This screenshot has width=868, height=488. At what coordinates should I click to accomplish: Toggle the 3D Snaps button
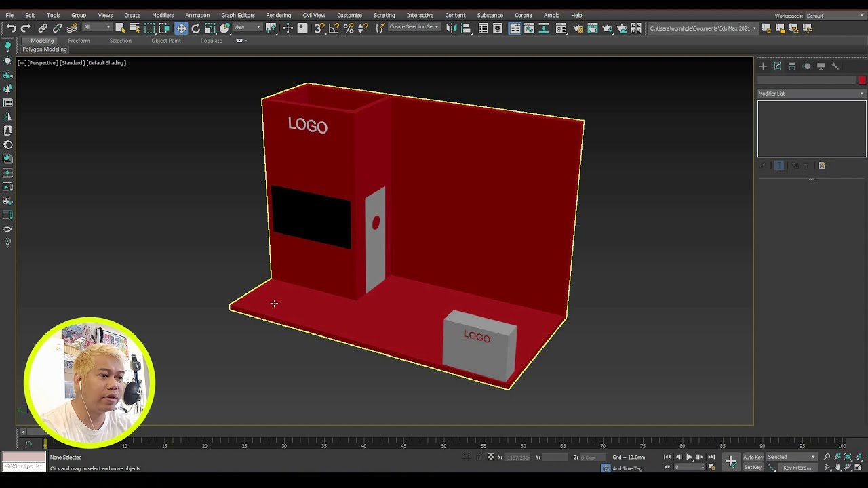pos(319,28)
